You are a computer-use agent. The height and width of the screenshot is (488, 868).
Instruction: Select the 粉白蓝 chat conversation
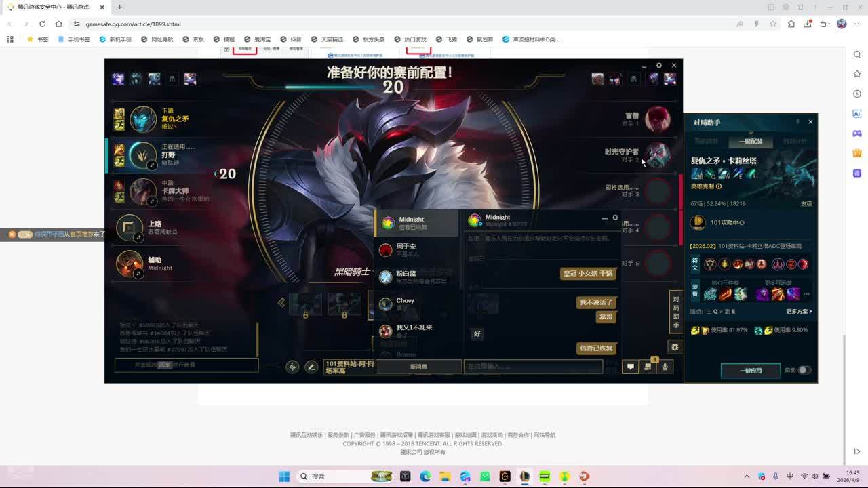pyautogui.click(x=416, y=277)
